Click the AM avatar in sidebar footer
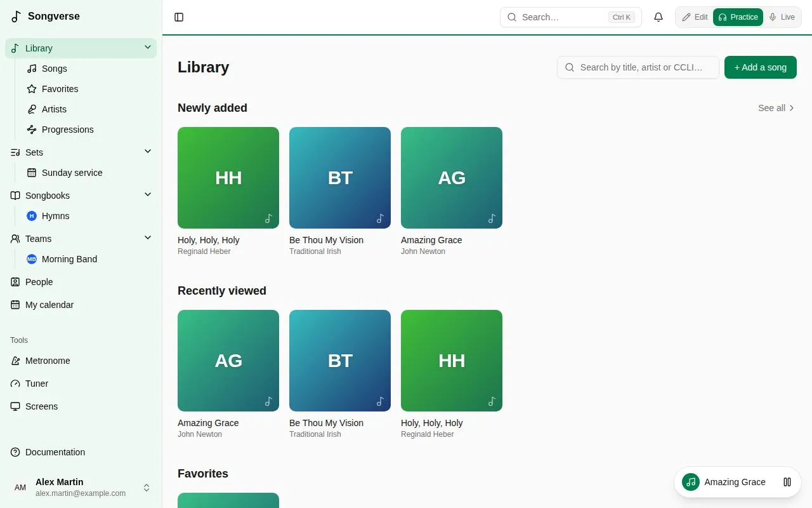812x508 pixels. [x=20, y=488]
